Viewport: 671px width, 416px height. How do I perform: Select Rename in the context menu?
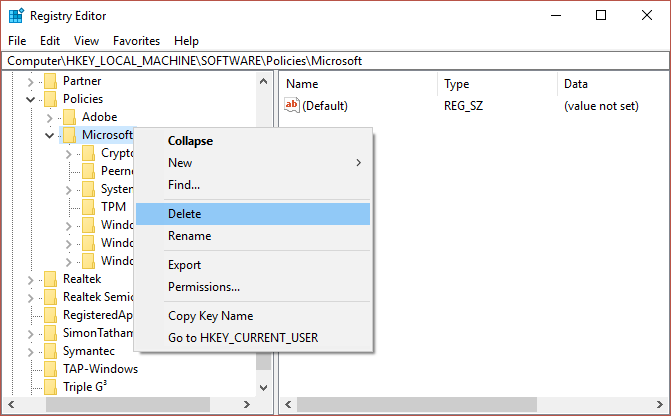[189, 236]
